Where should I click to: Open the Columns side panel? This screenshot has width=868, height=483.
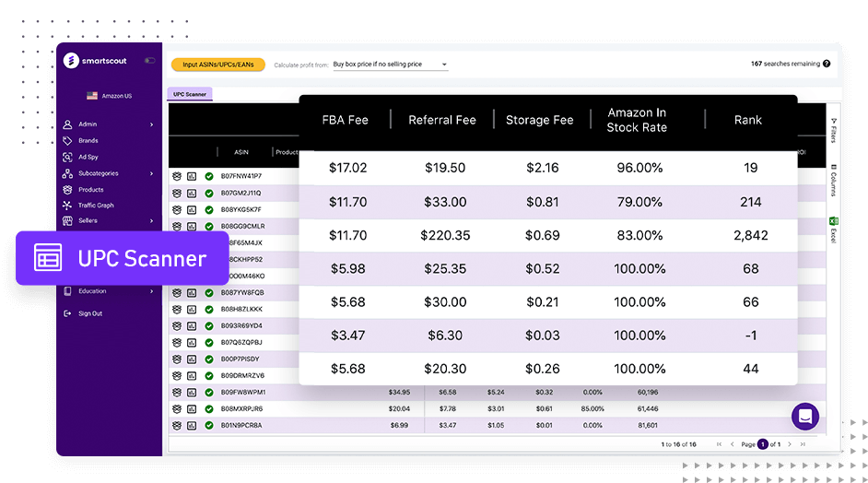click(x=834, y=181)
